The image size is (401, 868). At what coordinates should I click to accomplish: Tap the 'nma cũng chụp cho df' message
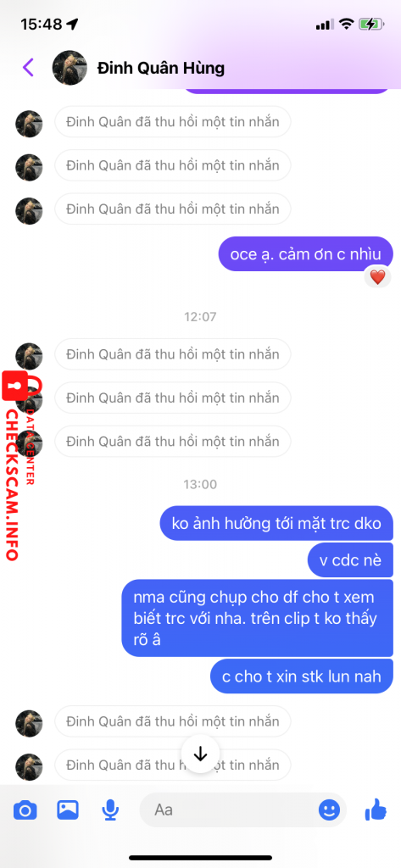(x=257, y=618)
